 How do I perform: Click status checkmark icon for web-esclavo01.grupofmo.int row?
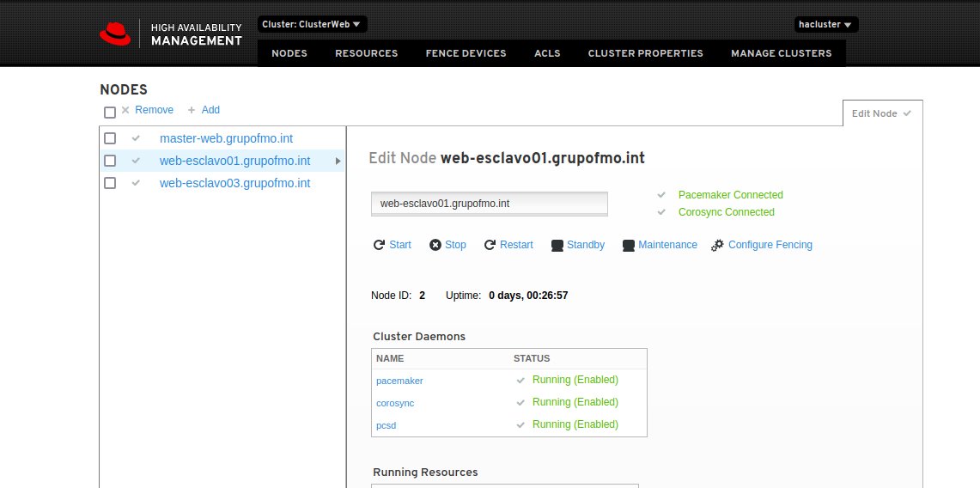[136, 161]
